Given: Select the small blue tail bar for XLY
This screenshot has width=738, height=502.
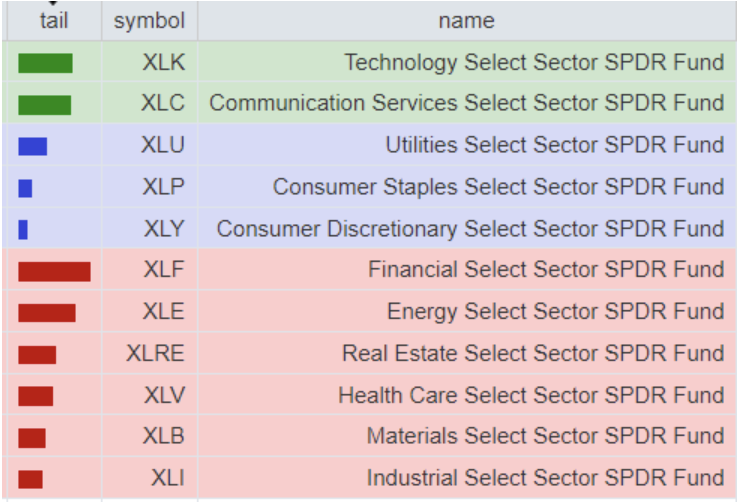Looking at the screenshot, I should (23, 229).
